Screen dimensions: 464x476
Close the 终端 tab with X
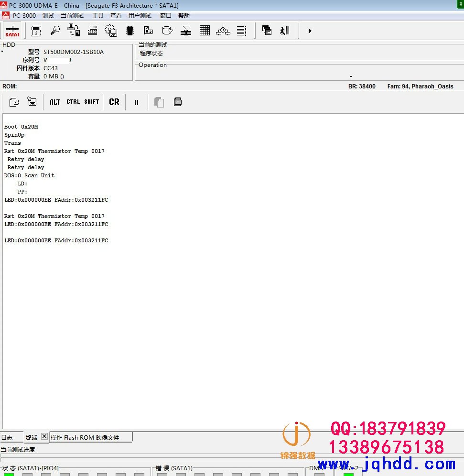point(44,436)
